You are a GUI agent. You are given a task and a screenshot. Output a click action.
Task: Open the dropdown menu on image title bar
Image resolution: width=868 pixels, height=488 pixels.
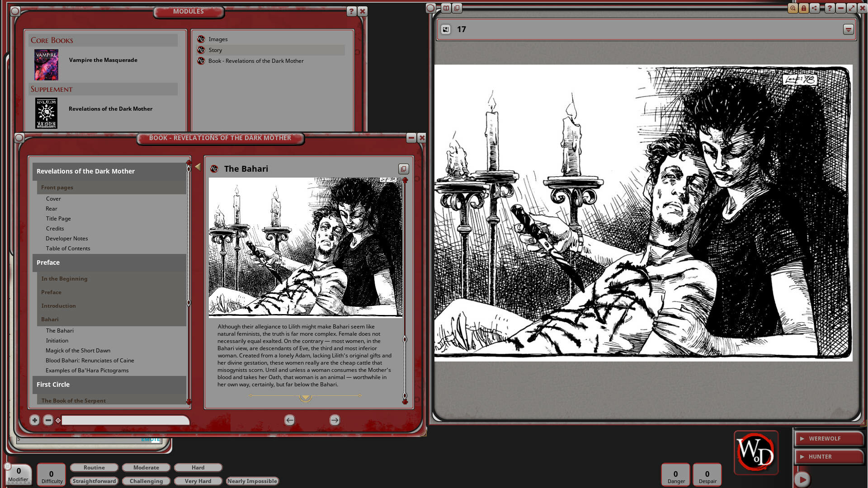click(848, 29)
